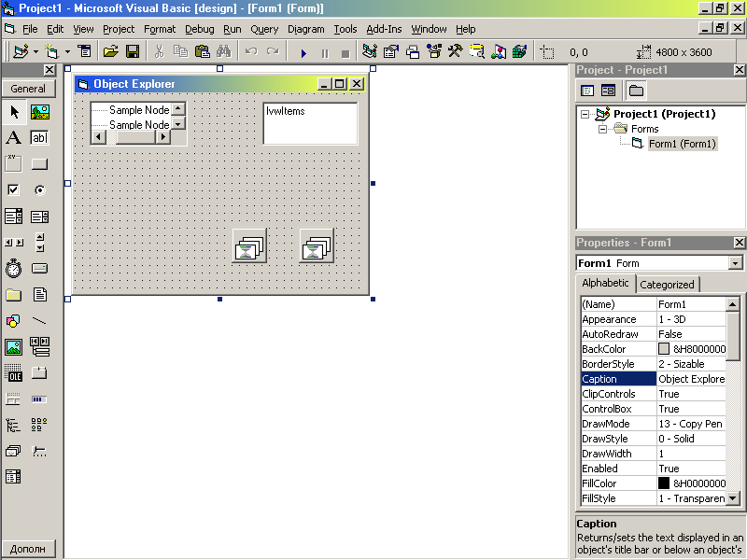
Task: Click the FillColor black swatch
Action: [x=664, y=483]
